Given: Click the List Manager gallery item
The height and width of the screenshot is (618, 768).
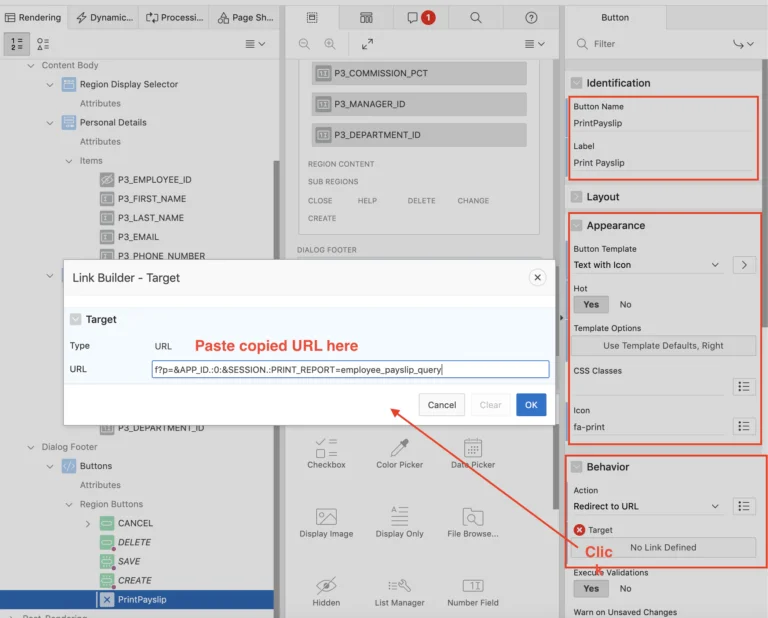Looking at the screenshot, I should pyautogui.click(x=399, y=591).
